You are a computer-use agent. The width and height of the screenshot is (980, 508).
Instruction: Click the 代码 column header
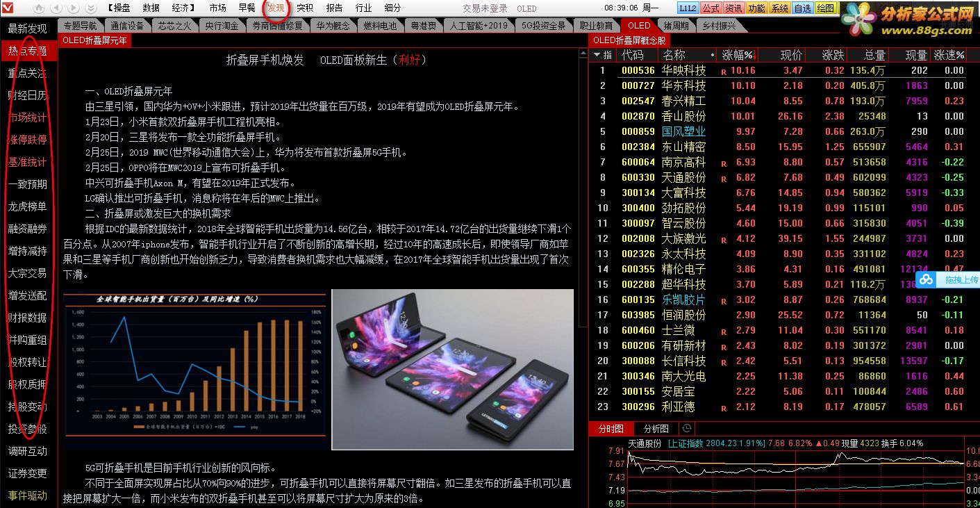point(632,55)
